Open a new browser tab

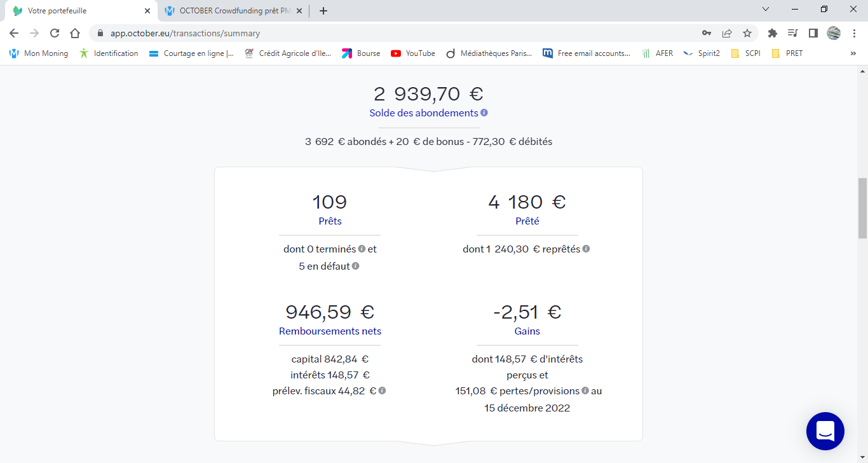click(323, 11)
